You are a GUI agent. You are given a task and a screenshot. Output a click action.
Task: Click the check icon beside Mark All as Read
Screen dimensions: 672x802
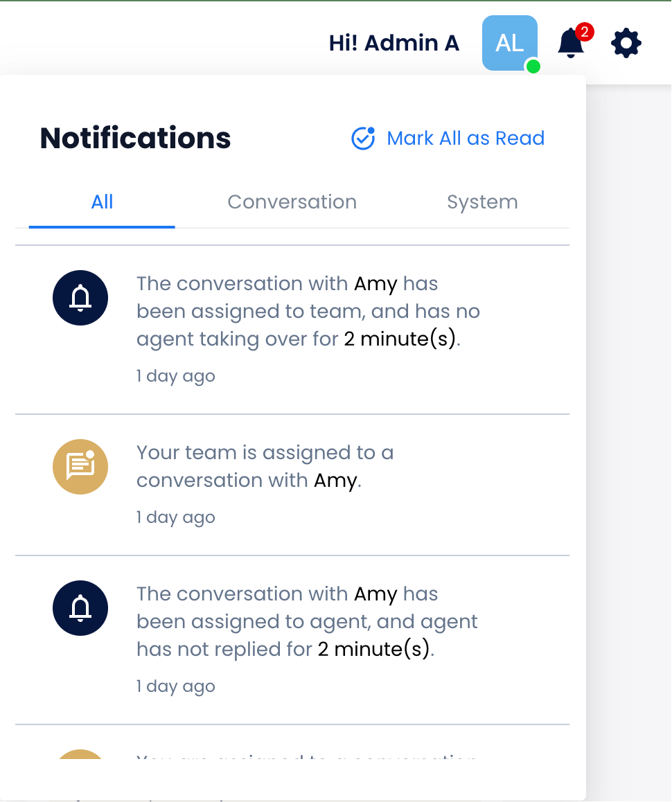[x=363, y=139]
